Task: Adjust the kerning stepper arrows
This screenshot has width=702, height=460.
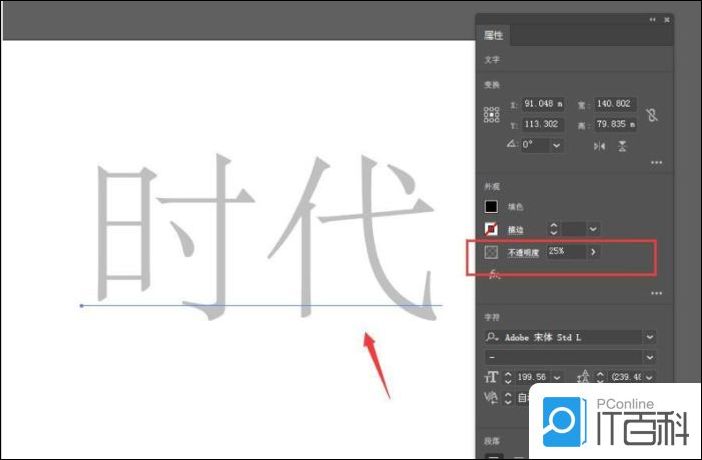Action: tap(508, 398)
